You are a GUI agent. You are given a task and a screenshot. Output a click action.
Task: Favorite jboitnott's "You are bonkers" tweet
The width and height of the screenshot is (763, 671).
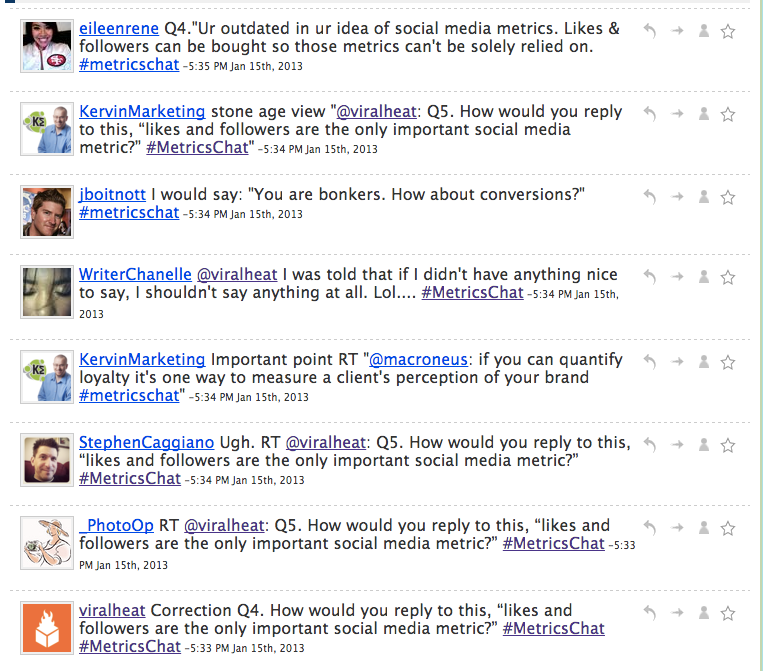click(x=728, y=196)
